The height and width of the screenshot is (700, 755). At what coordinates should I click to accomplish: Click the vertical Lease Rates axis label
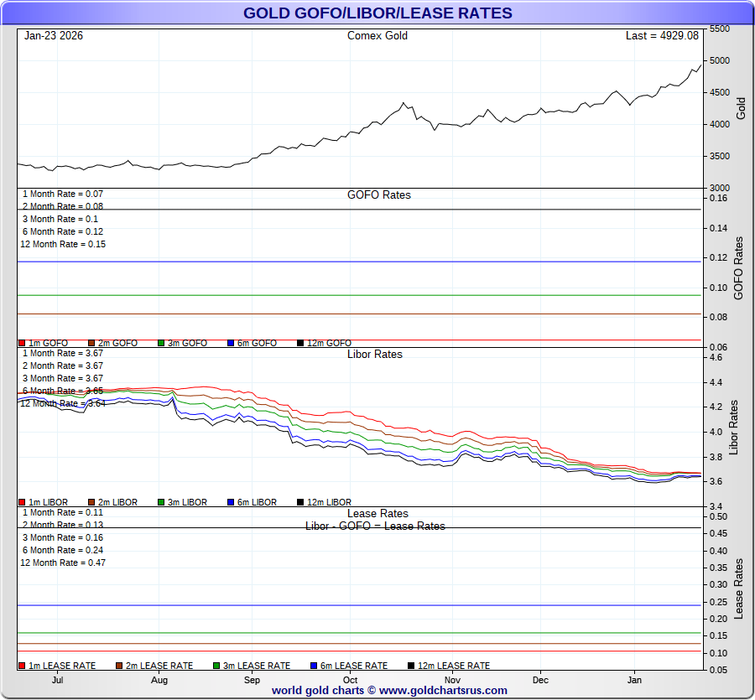[x=738, y=589]
